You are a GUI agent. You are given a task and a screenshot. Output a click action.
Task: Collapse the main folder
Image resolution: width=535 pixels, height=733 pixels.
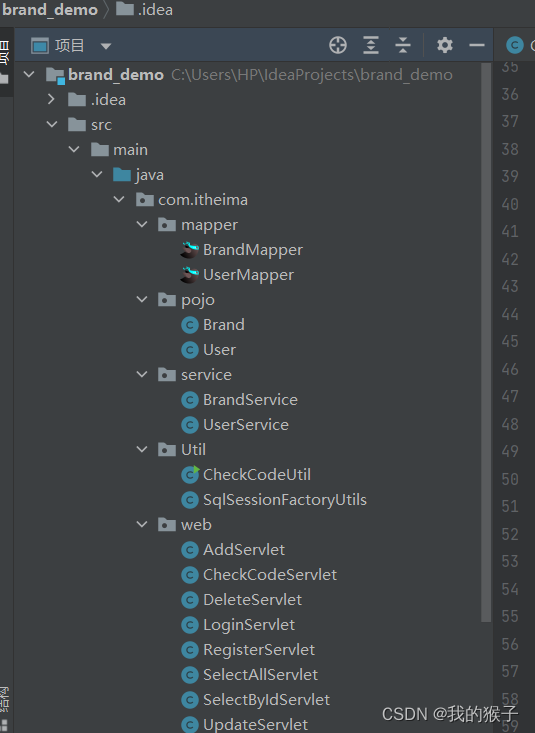coord(74,149)
